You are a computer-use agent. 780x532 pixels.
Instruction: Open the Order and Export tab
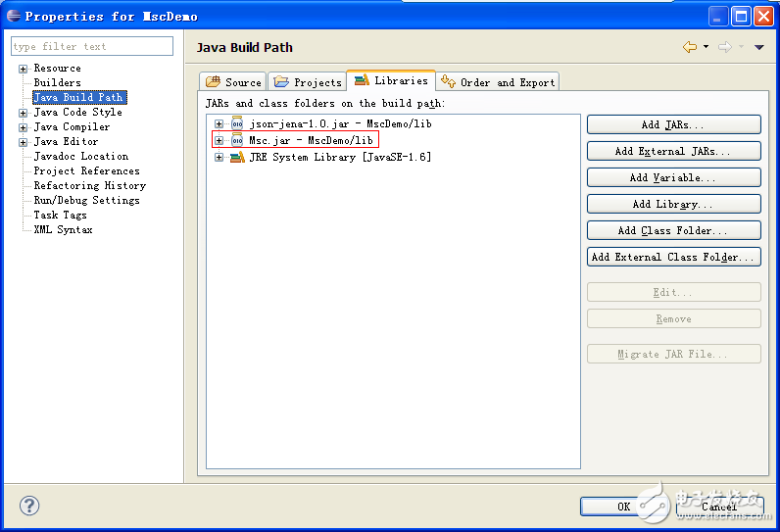click(498, 82)
